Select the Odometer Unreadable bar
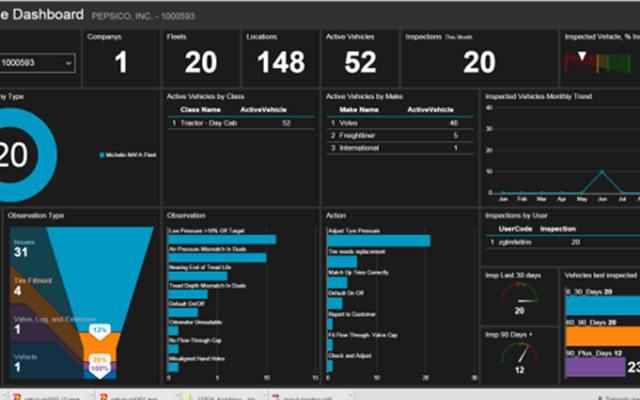This screenshot has height=400, width=640. [173, 331]
